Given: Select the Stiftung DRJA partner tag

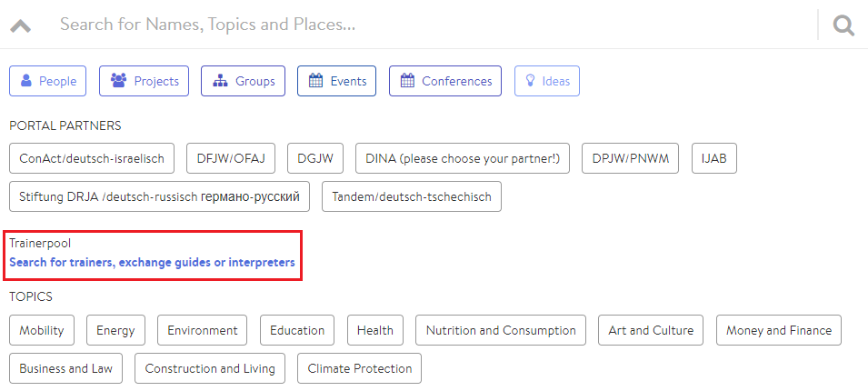Looking at the screenshot, I should (x=159, y=196).
